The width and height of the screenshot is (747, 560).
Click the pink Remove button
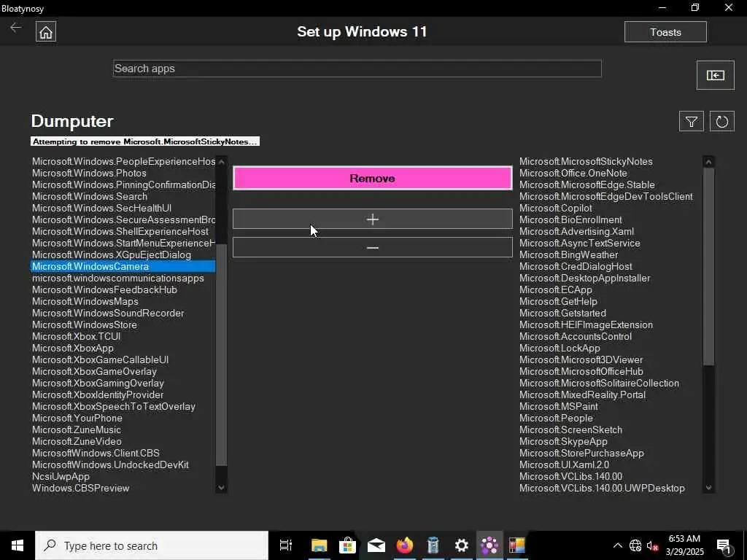[x=373, y=178]
